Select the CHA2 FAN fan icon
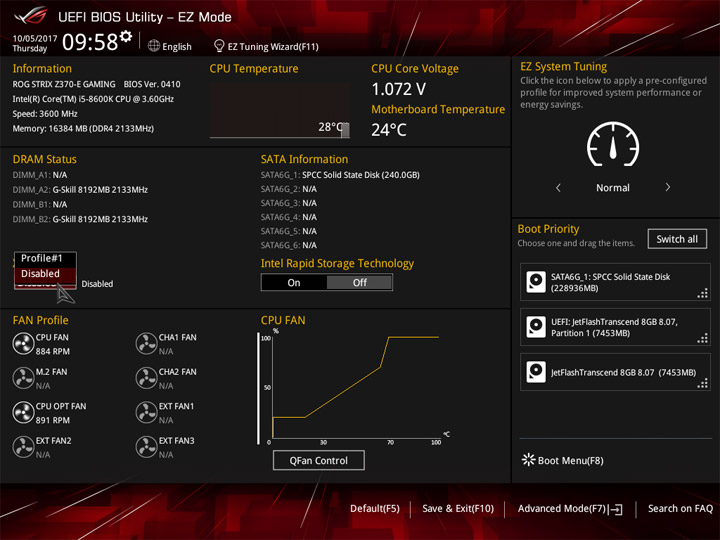 pos(146,378)
